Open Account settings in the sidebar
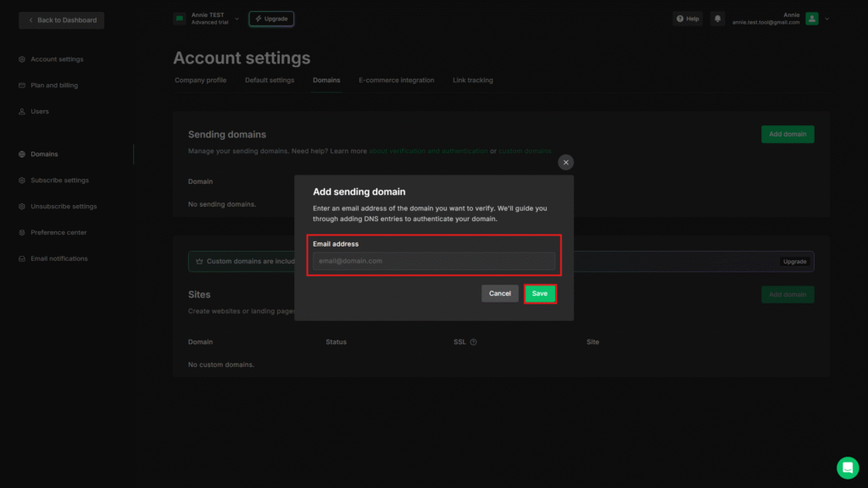The height and width of the screenshot is (488, 868). [x=57, y=59]
